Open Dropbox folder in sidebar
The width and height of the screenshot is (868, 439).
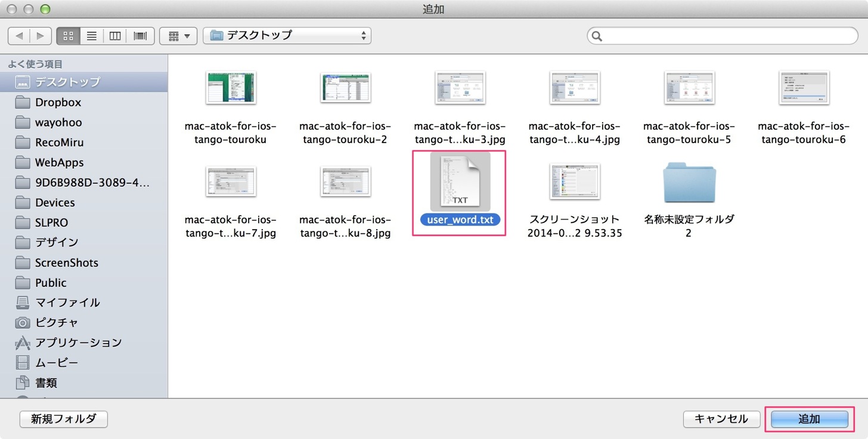83,102
